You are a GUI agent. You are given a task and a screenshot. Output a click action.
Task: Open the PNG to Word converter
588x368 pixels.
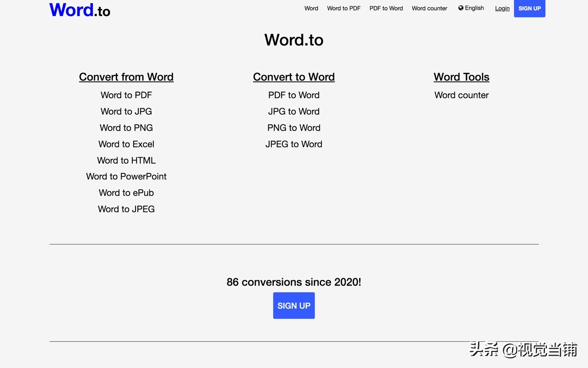click(x=294, y=128)
